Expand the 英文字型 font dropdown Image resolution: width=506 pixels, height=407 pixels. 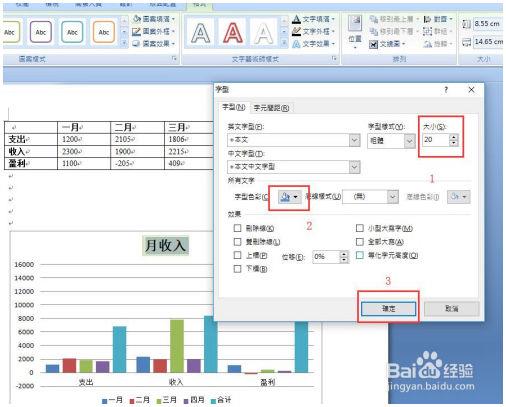tap(355, 140)
